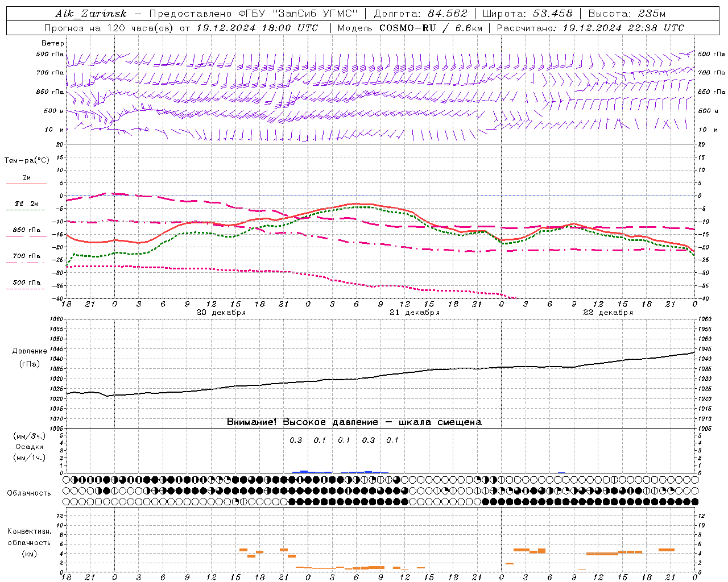728x582 pixels.
Task: Click the Облачность cloud cover label
Action: (29, 493)
